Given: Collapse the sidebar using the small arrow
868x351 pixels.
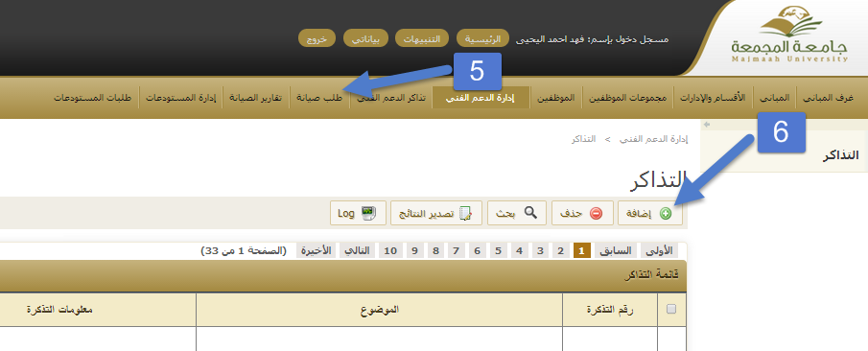Looking at the screenshot, I should (706, 125).
